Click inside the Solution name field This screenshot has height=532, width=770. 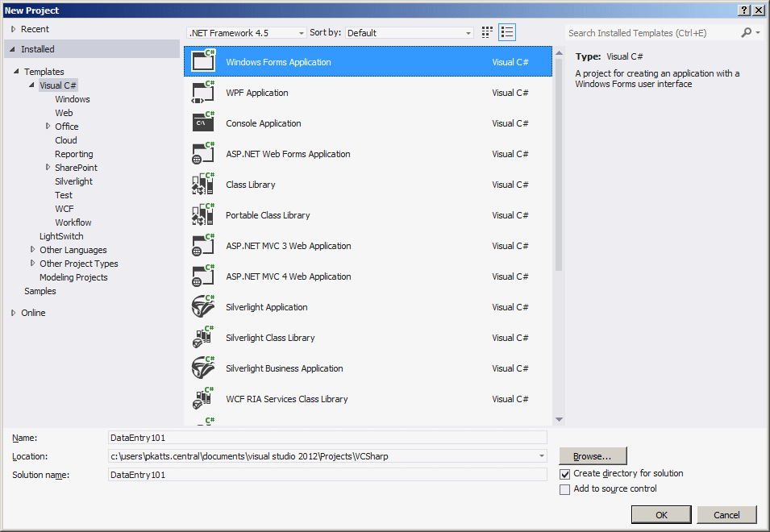click(x=327, y=475)
